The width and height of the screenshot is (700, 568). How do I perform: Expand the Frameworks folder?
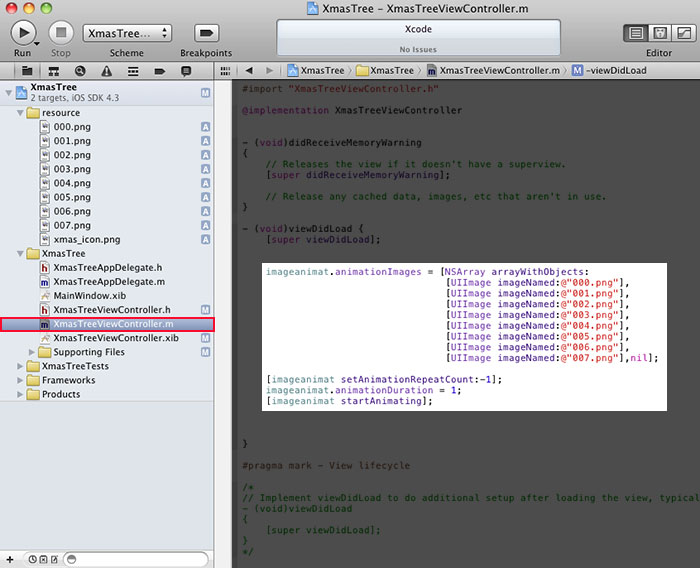coord(20,380)
